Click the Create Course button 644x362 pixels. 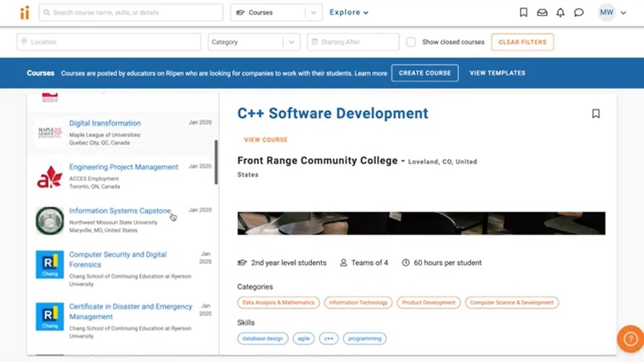pos(425,73)
